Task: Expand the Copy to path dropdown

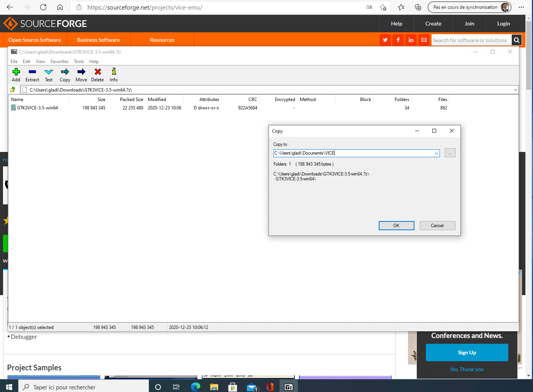Action: click(x=437, y=153)
